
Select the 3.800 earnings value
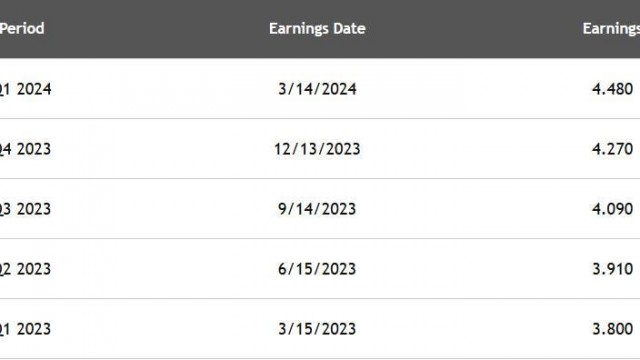point(612,329)
